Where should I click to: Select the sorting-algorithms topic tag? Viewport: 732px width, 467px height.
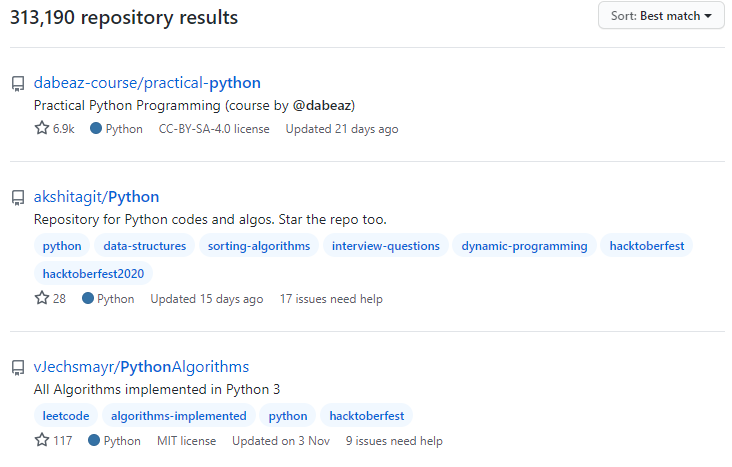coord(259,246)
